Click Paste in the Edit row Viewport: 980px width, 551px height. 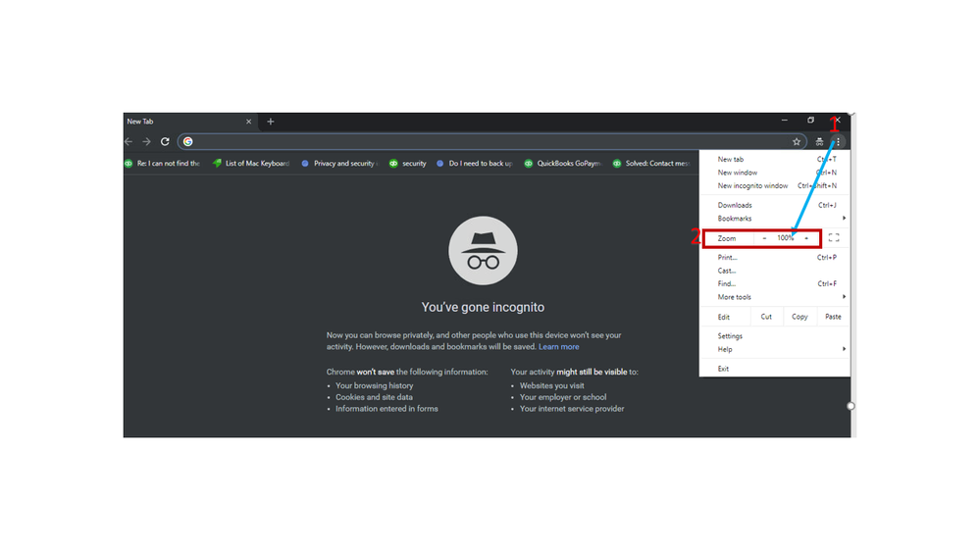point(833,317)
